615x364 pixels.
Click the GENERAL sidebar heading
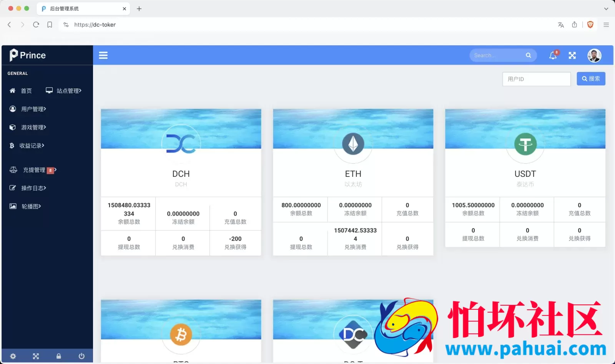point(18,73)
